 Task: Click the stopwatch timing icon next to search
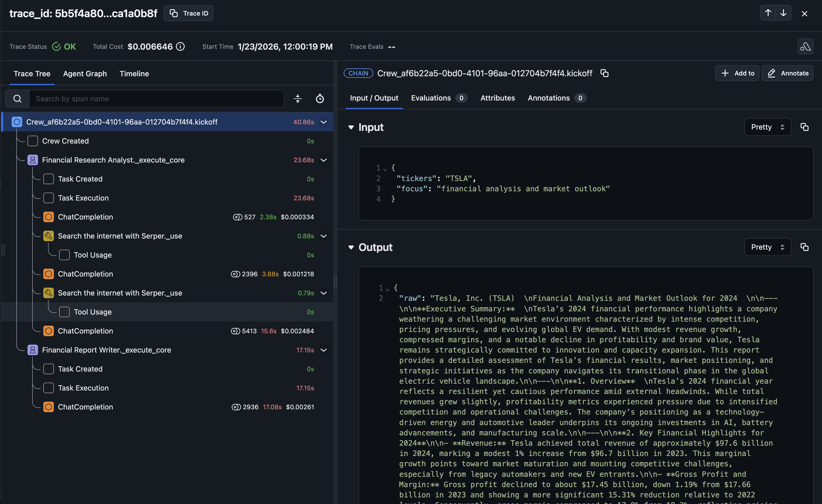[x=320, y=99]
